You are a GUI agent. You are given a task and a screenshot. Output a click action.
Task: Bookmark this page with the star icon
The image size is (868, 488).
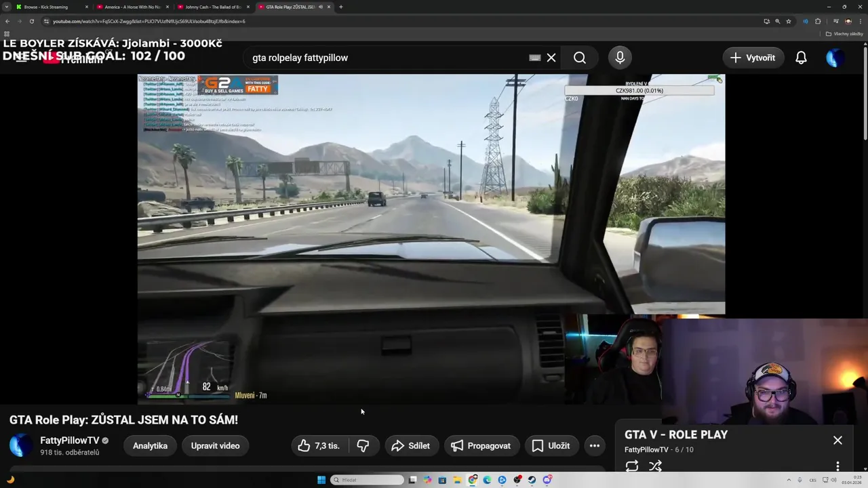click(x=788, y=21)
